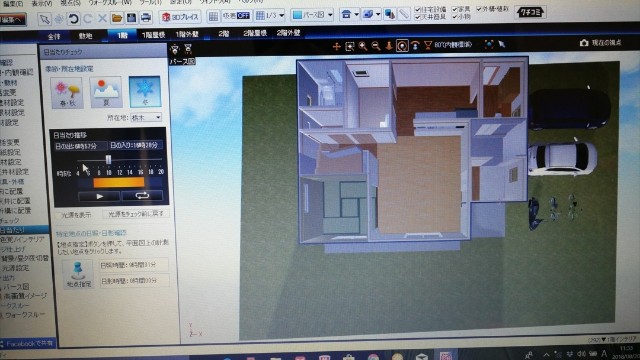Switch to the 1階屋根 tab
640x360 pixels.
coord(153,35)
